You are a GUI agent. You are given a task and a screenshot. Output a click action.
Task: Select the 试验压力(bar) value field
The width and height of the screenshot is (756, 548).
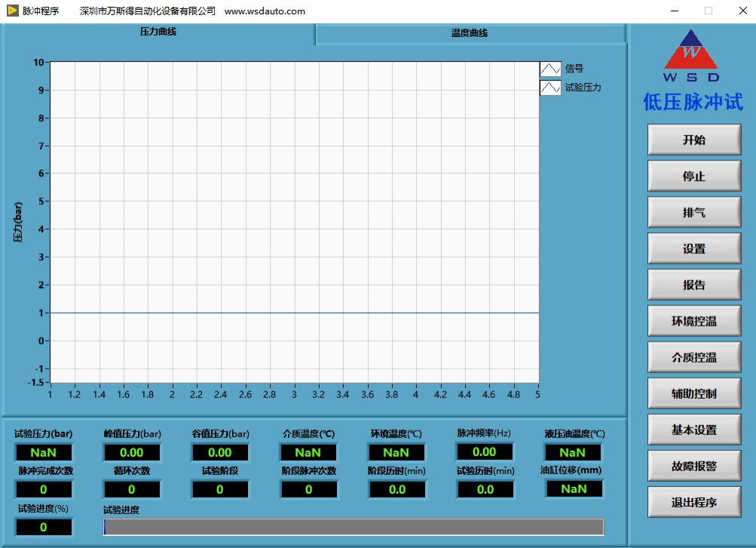tap(44, 453)
